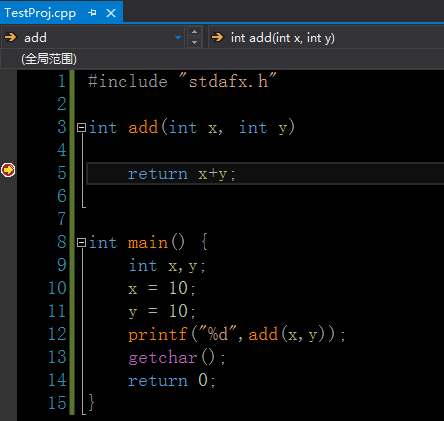
Task: Click the arrow icon beside add scope
Action: click(11, 37)
